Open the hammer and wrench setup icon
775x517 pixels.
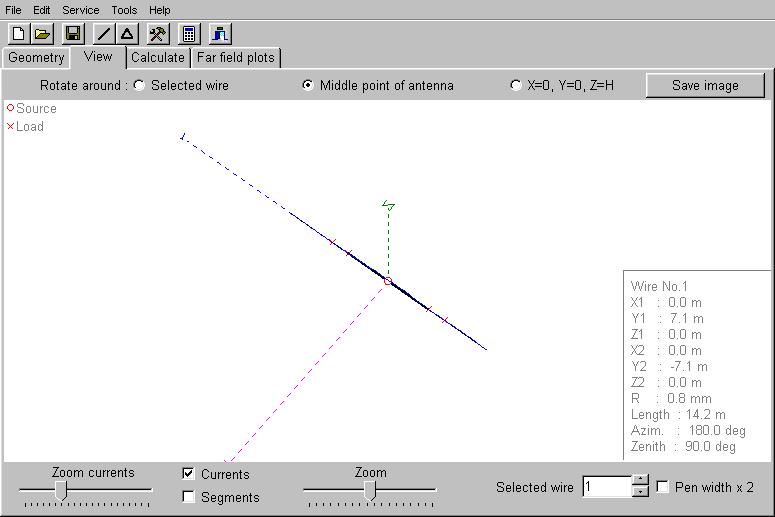click(x=158, y=34)
